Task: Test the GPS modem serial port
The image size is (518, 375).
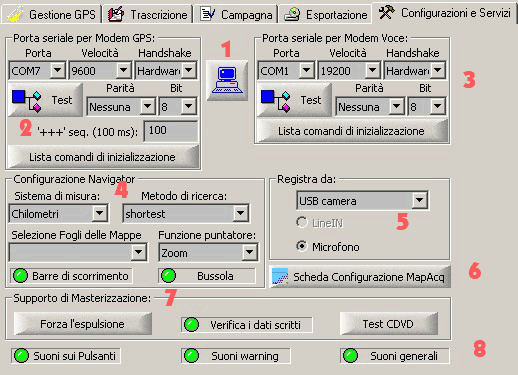Action: [x=45, y=100]
